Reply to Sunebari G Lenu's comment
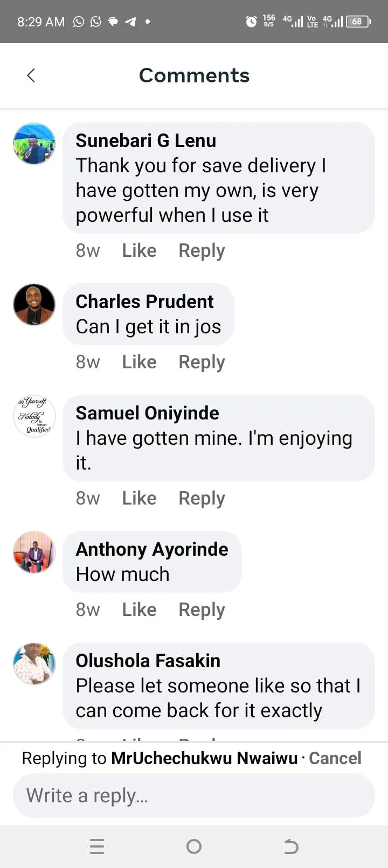 (x=202, y=250)
